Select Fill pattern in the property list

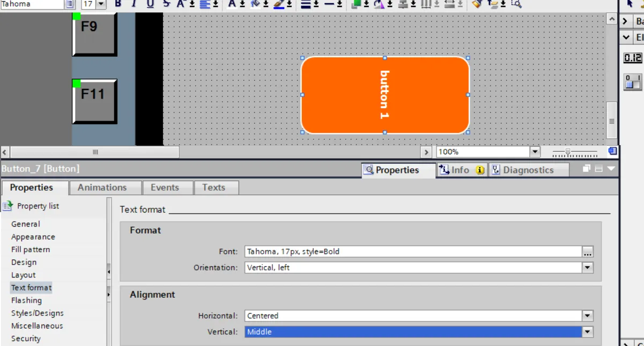pyautogui.click(x=31, y=250)
